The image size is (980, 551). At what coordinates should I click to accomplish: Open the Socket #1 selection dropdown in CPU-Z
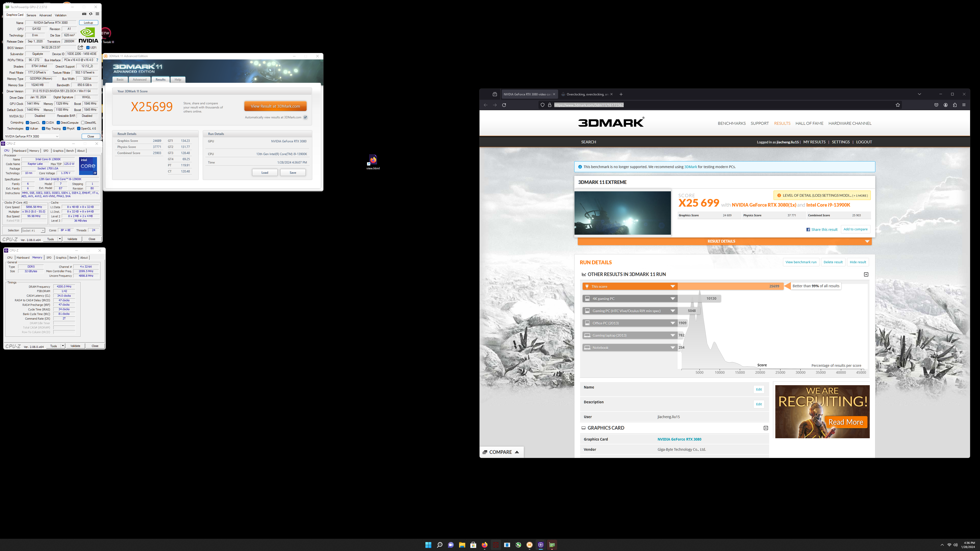pos(33,230)
